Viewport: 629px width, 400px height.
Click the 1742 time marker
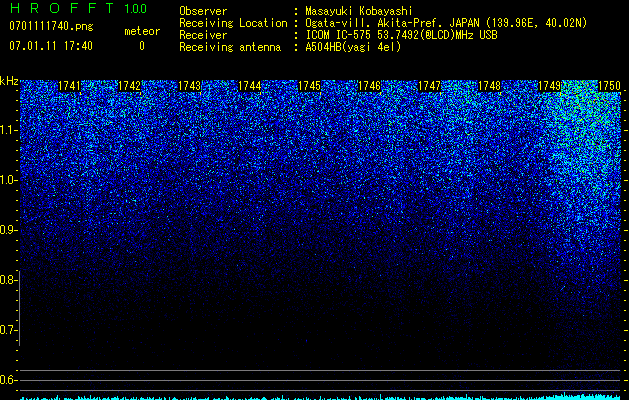click(130, 86)
